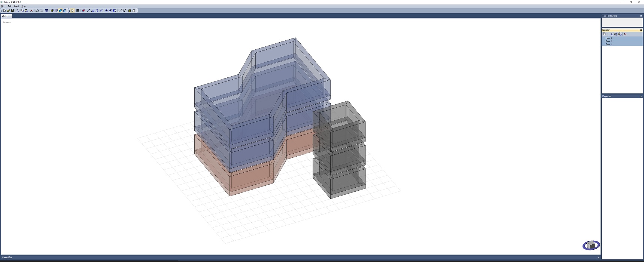This screenshot has width=644, height=262.
Task: Open the Insert menu
Action: (x=16, y=6)
